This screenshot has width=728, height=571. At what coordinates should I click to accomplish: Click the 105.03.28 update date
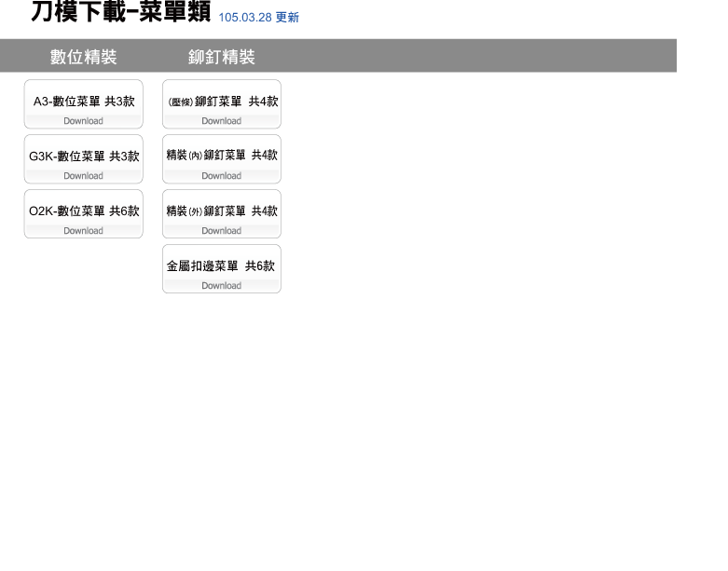click(x=245, y=18)
